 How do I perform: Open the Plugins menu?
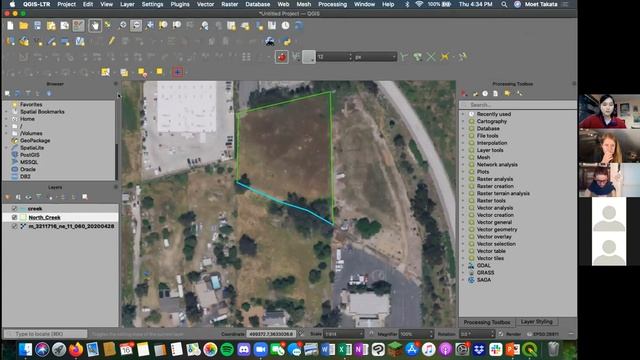pos(180,4)
